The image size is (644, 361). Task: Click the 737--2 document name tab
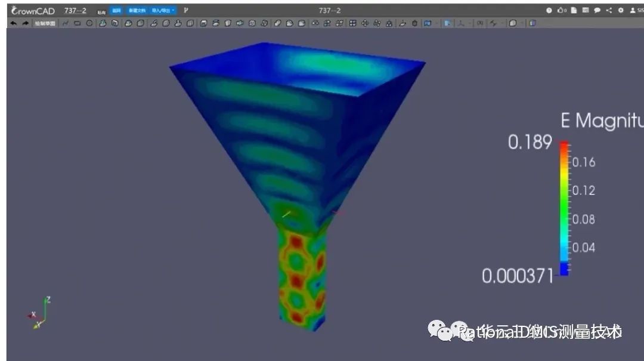tap(75, 11)
